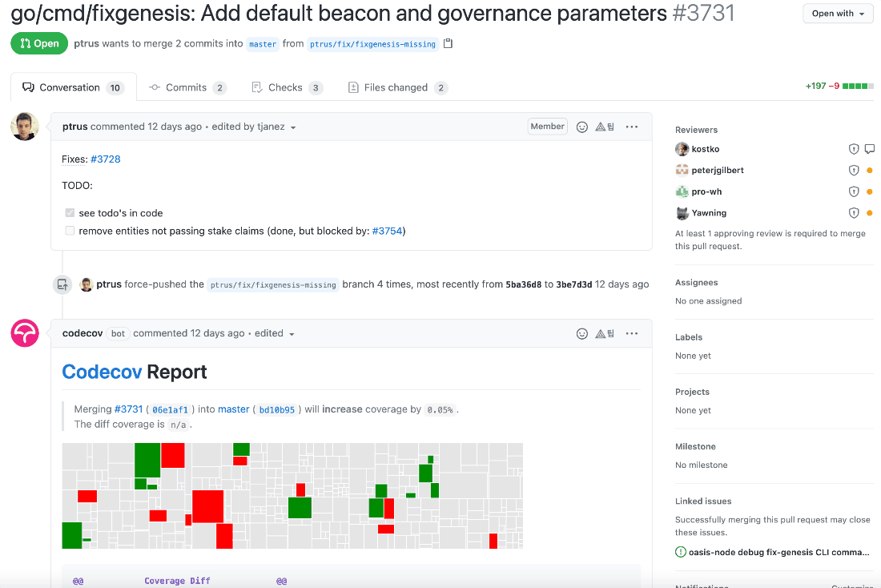
Task: Click kostko reviewer avatar
Action: 682,149
